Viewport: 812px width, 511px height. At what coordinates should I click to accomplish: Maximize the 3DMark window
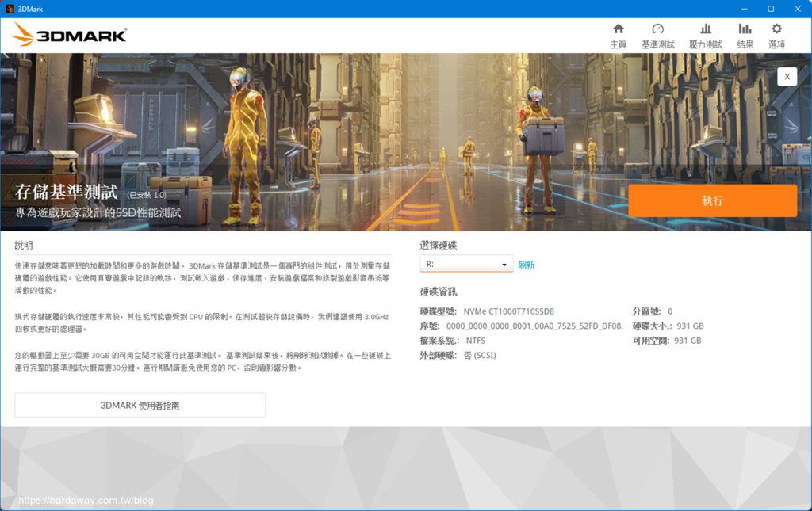coord(771,9)
